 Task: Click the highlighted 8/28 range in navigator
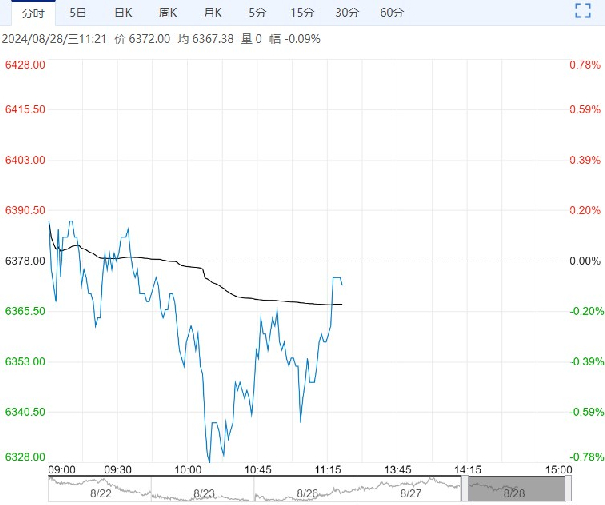[x=515, y=490]
